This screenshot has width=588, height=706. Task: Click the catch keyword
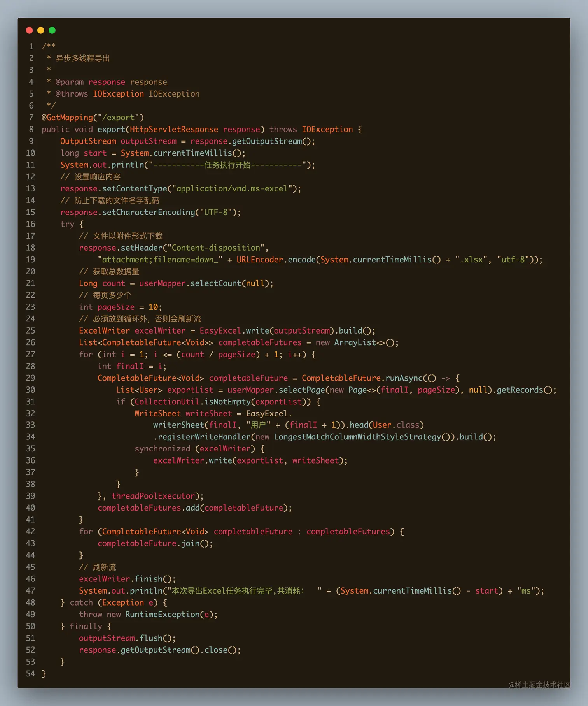tap(81, 603)
